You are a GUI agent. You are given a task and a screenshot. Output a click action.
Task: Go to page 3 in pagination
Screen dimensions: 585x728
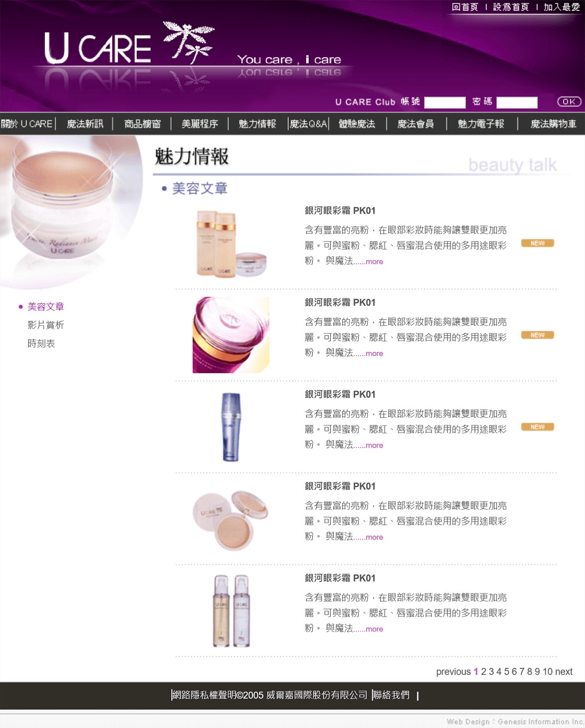click(491, 672)
